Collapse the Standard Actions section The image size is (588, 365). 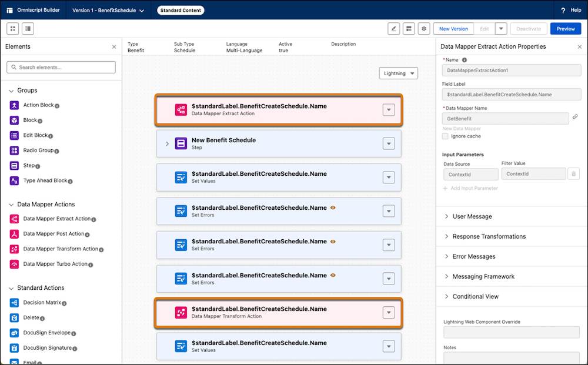click(x=11, y=288)
